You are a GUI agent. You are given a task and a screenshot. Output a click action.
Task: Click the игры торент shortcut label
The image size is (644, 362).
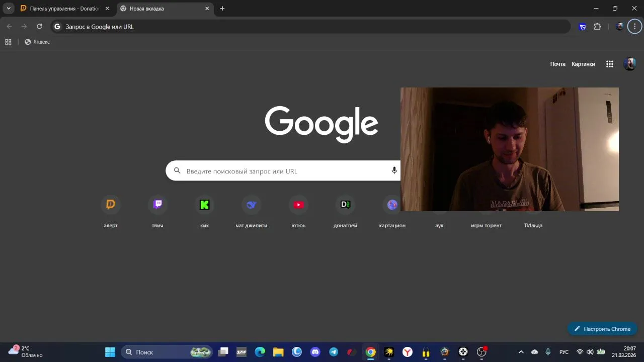coord(486,225)
